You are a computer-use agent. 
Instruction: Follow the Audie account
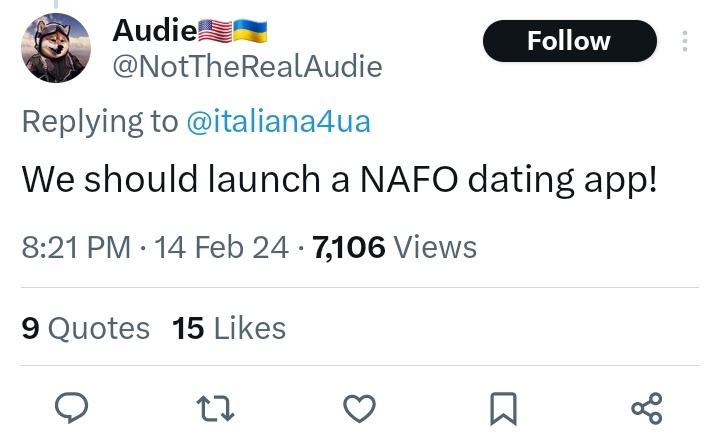(x=569, y=41)
